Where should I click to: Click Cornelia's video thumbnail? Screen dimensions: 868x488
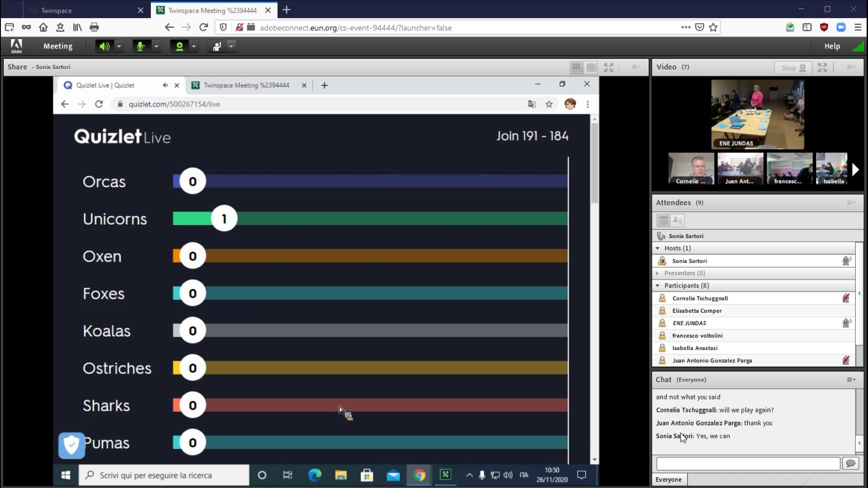click(x=691, y=169)
